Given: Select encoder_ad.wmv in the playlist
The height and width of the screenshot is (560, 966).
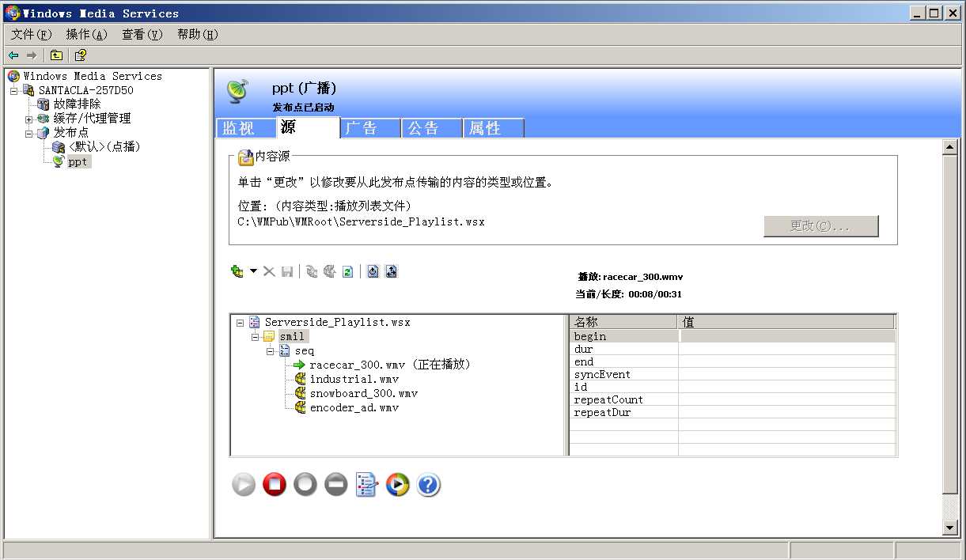Looking at the screenshot, I should [x=354, y=407].
